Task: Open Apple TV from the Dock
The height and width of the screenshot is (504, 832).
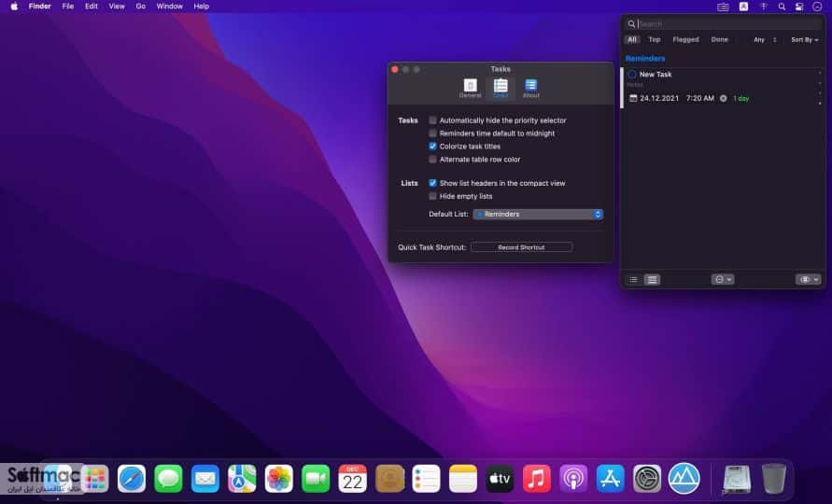Action: coord(500,479)
